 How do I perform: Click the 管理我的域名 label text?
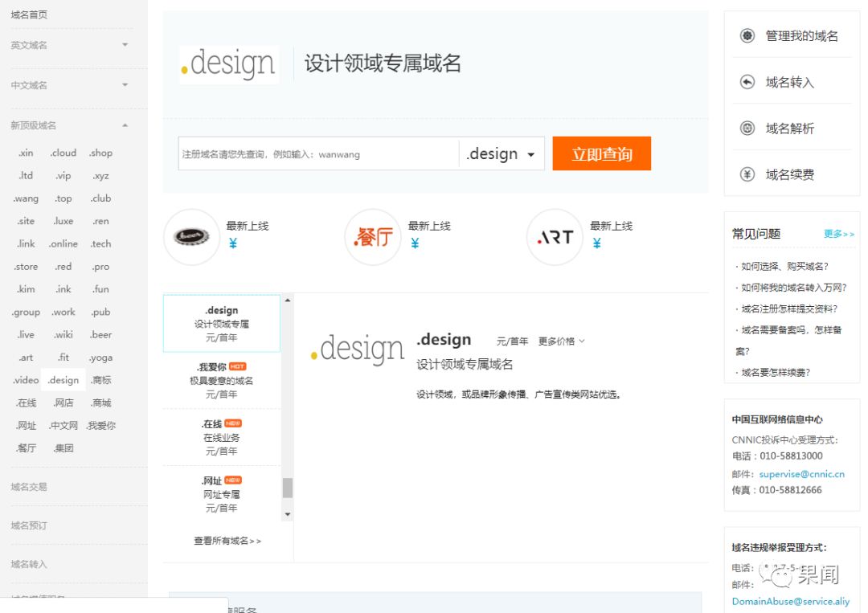[x=801, y=36]
